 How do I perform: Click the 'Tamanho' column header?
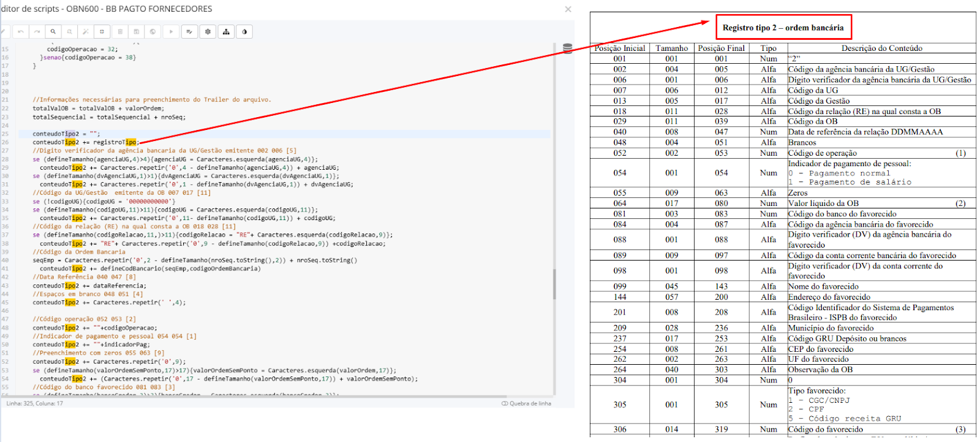(x=672, y=48)
